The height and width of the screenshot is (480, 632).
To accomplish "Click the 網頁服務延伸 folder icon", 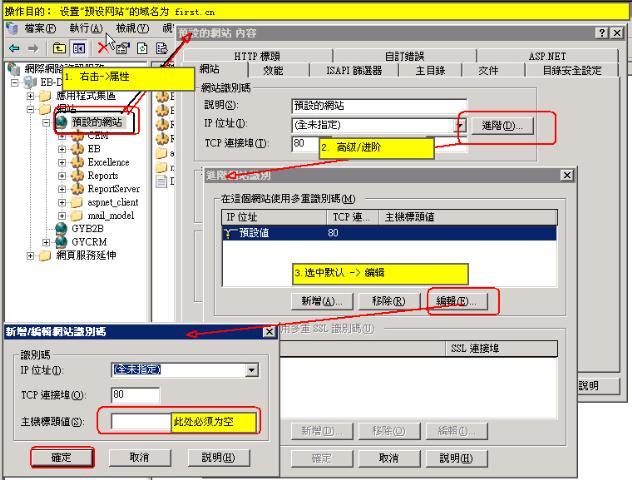I will coord(45,255).
